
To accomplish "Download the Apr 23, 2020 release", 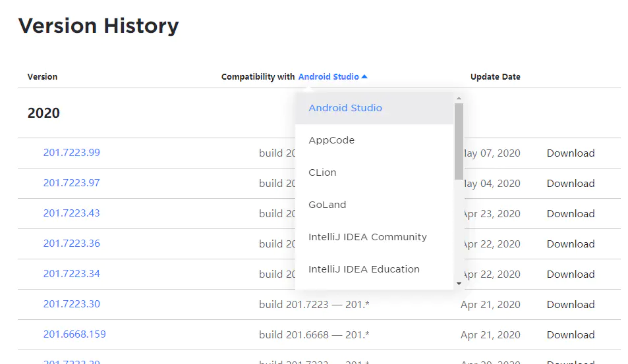I will tap(571, 214).
